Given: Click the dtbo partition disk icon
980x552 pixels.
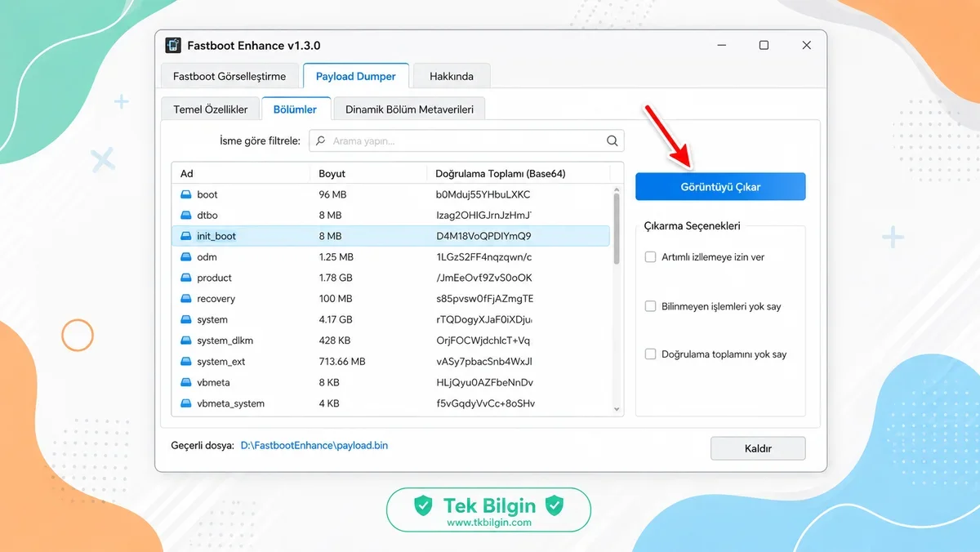Looking at the screenshot, I should coord(185,216).
